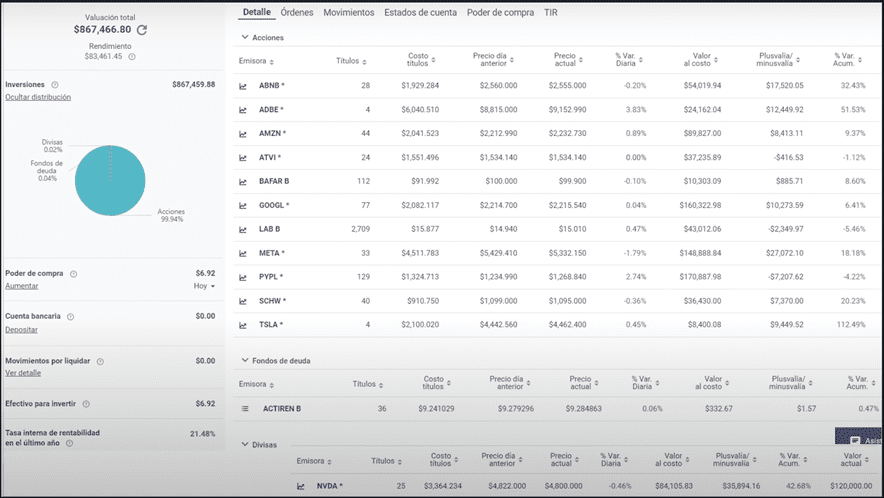This screenshot has width=884, height=498.
Task: Open info icon beside Efectivo para invertir
Action: (x=86, y=404)
